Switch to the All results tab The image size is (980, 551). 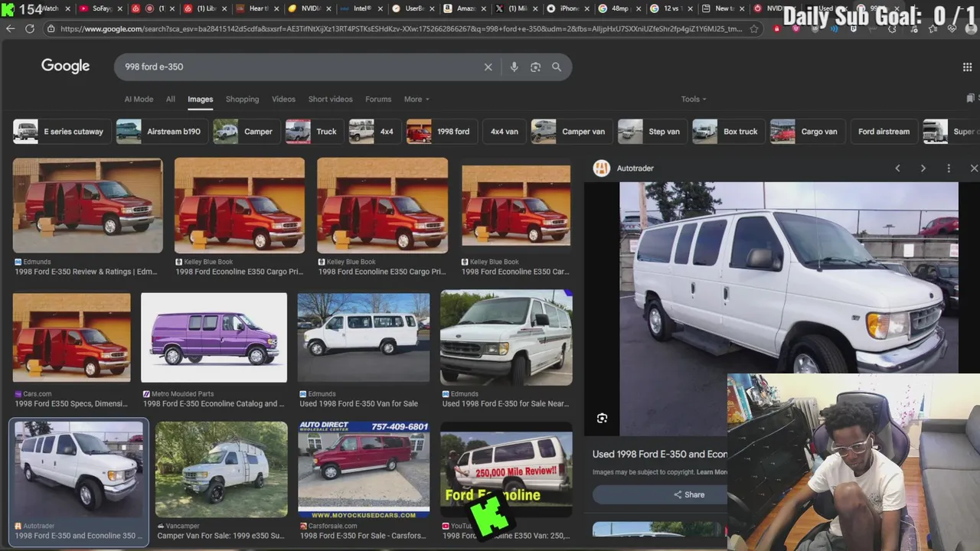pyautogui.click(x=170, y=99)
